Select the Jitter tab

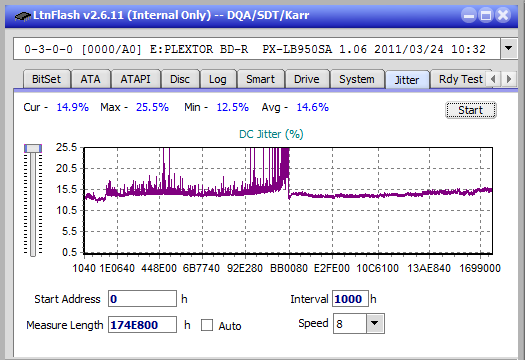point(407,80)
